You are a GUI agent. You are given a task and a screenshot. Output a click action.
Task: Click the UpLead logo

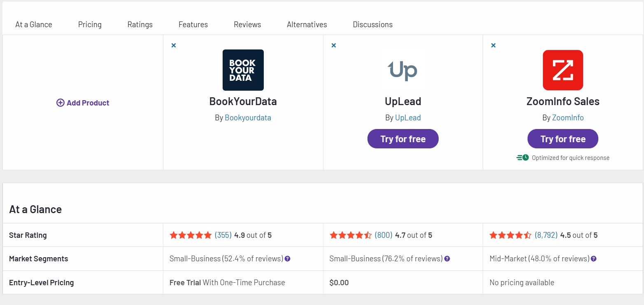coord(403,70)
